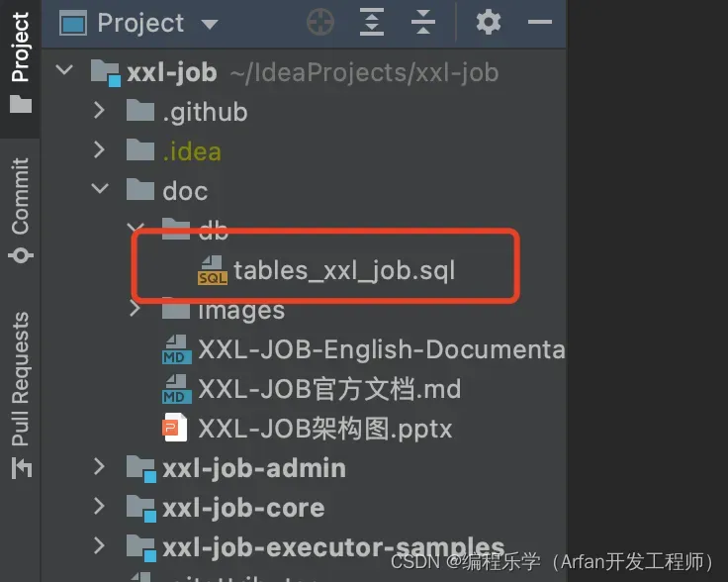Click the xxl-job root module icon

click(x=106, y=73)
